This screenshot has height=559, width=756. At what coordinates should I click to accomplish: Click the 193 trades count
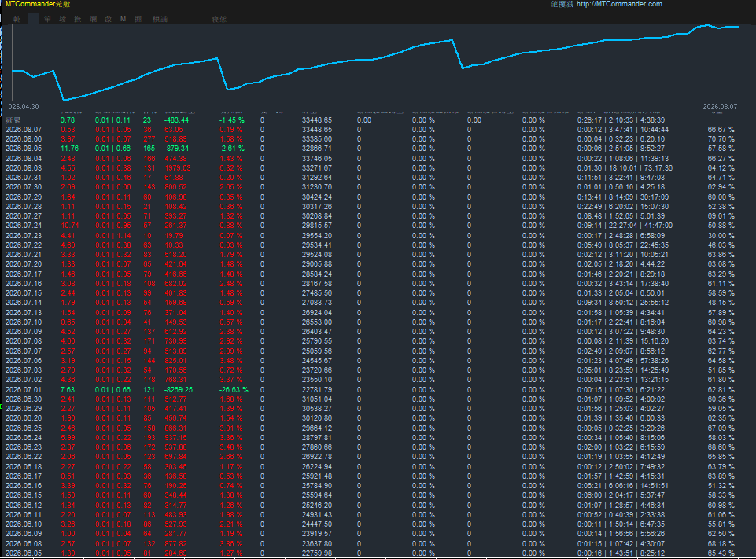tap(149, 438)
